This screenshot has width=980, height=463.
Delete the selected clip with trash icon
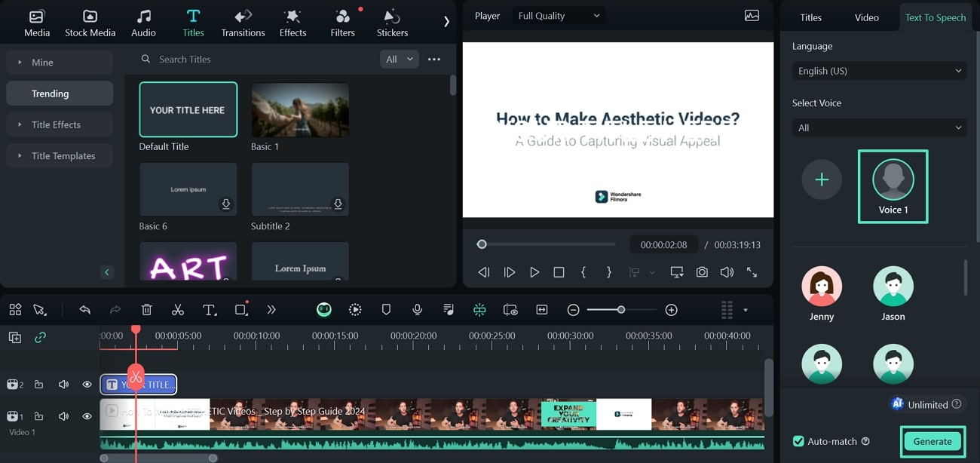[147, 310]
